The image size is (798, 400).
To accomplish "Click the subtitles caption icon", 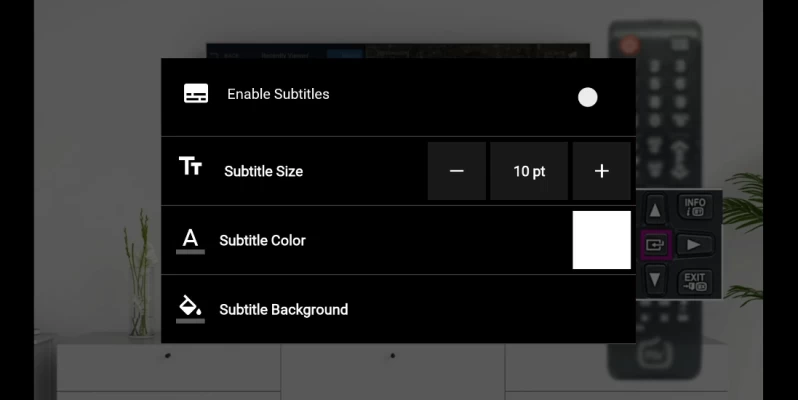I will click(x=196, y=94).
